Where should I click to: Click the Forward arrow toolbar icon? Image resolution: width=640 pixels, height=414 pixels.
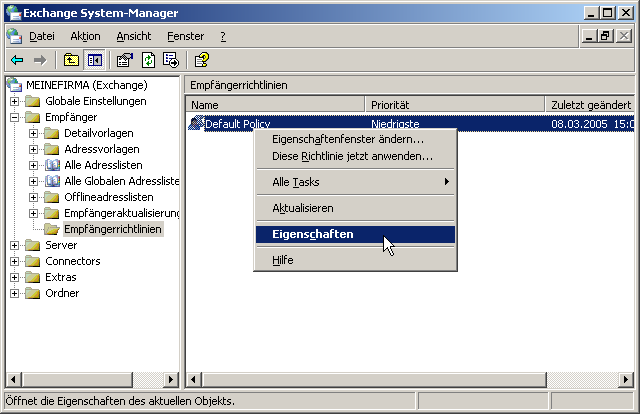click(40, 60)
